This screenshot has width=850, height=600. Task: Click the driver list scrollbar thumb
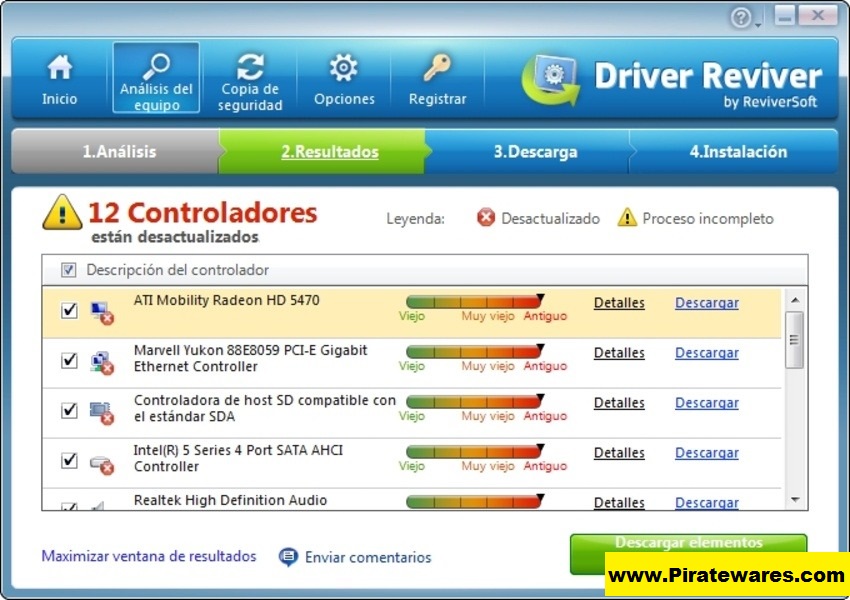(795, 340)
